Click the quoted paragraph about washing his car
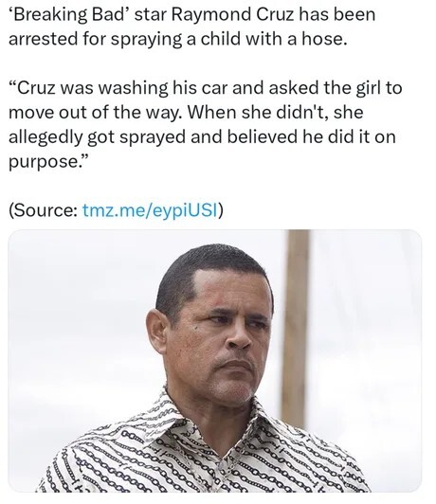The width and height of the screenshot is (436, 504). point(205,124)
